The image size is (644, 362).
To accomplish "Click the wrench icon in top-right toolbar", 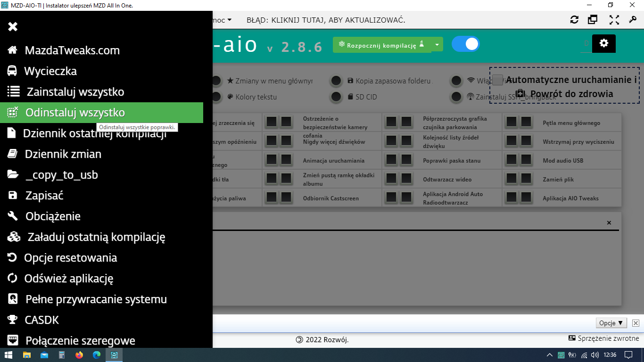I will pos(633,20).
